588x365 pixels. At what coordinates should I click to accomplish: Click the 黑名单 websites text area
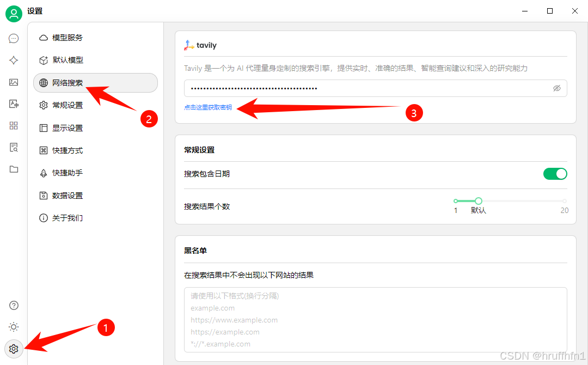(375, 320)
